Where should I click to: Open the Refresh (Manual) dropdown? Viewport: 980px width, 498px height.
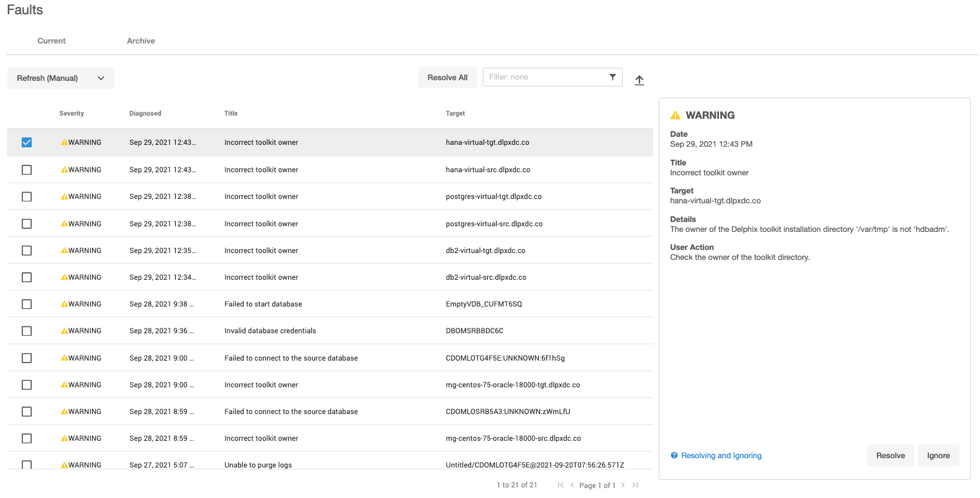[x=60, y=78]
